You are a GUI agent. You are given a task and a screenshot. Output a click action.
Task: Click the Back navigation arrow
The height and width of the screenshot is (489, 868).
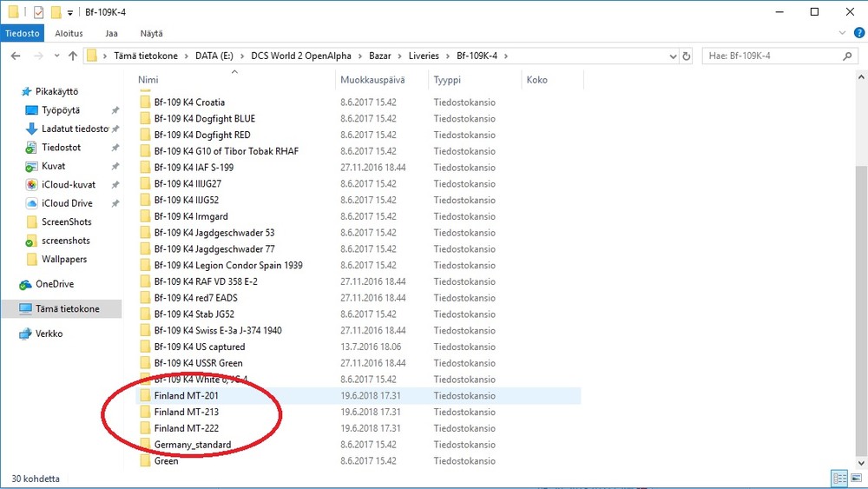tap(16, 56)
